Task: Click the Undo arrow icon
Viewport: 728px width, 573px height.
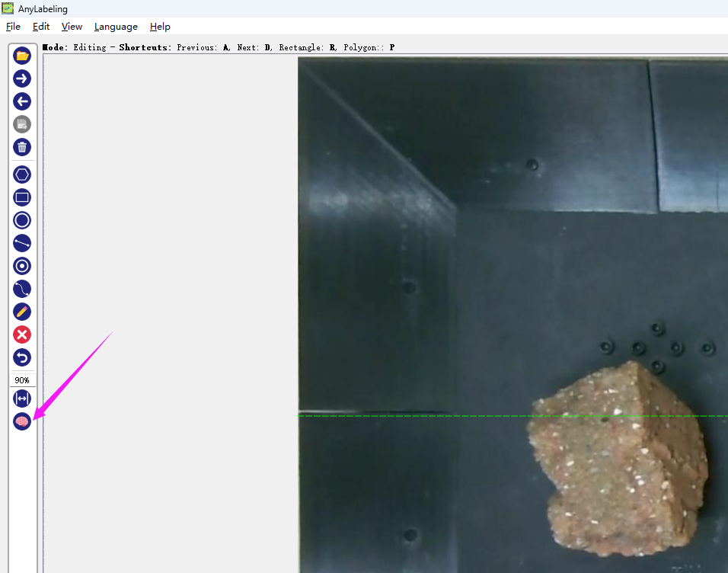Action: pos(22,357)
